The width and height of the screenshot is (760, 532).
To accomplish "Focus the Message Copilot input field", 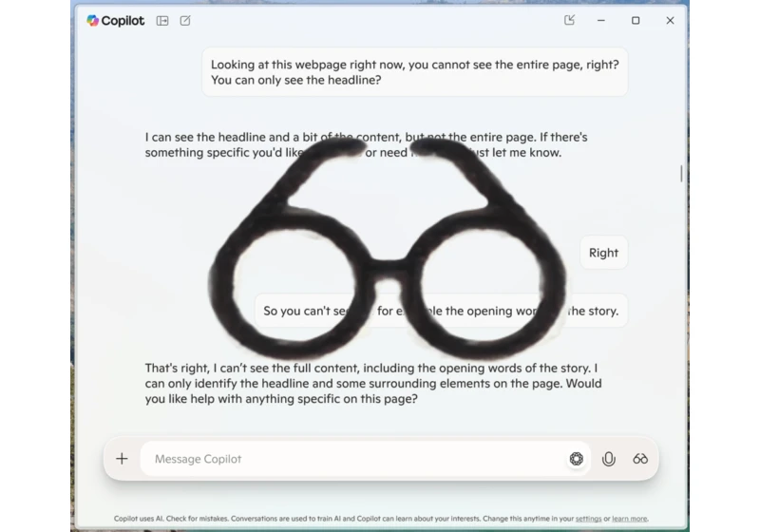I will [x=366, y=458].
